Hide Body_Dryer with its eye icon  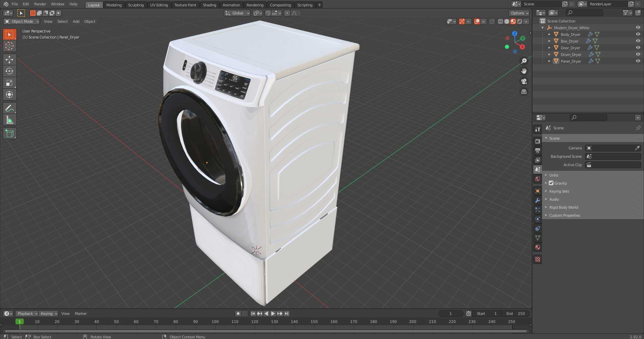[x=638, y=34]
